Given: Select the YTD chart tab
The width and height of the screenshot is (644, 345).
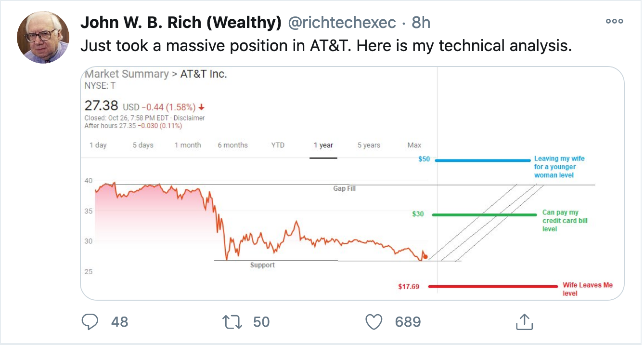Looking at the screenshot, I should coord(278,145).
